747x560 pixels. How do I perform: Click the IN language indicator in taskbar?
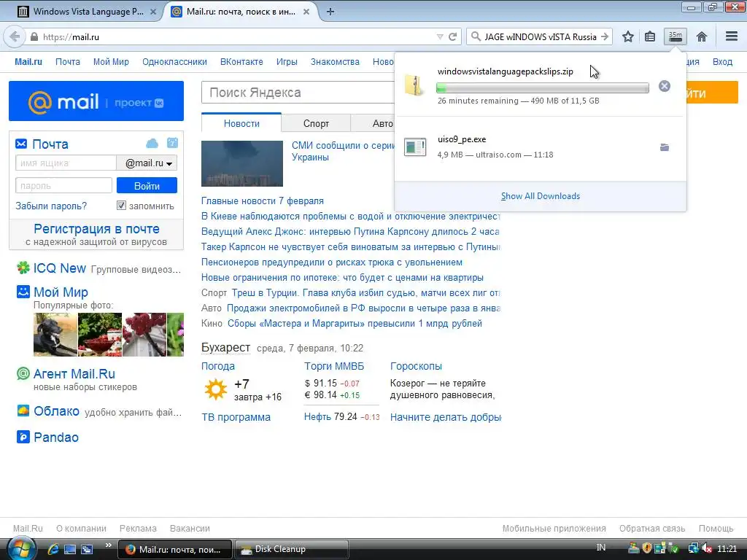tap(601, 548)
